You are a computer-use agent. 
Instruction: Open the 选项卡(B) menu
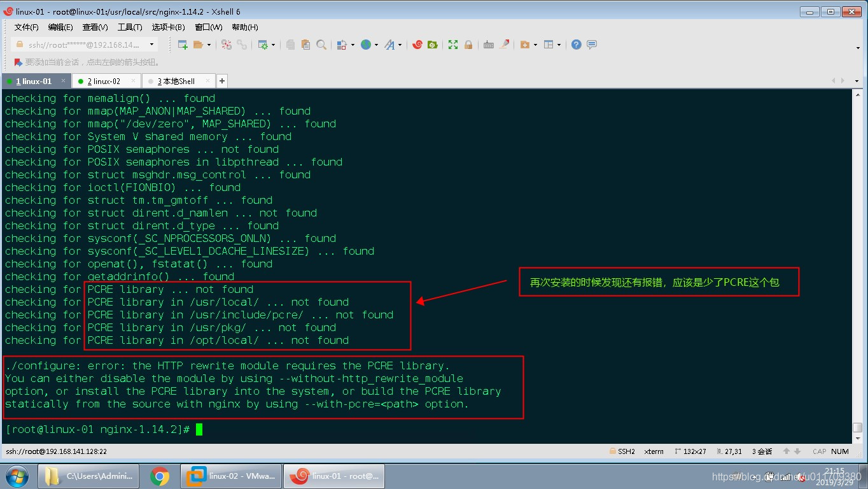168,27
